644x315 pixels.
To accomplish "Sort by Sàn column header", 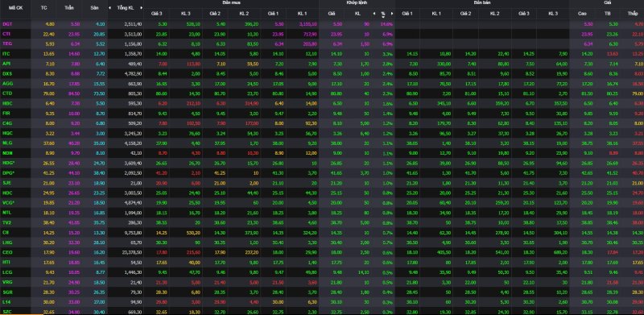I will coord(94,8).
